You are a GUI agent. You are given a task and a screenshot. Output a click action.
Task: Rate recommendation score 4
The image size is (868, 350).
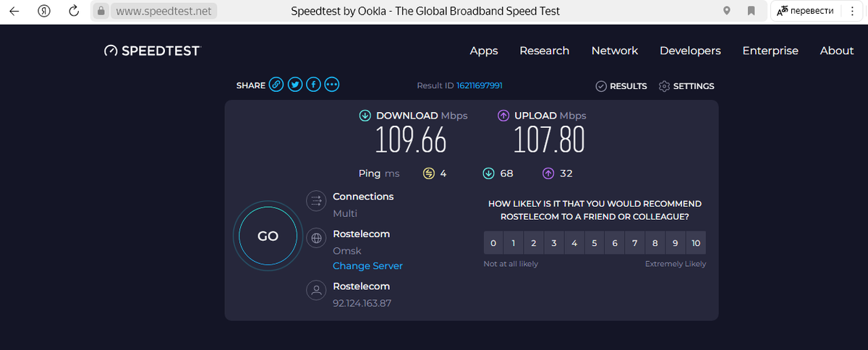[x=574, y=243]
